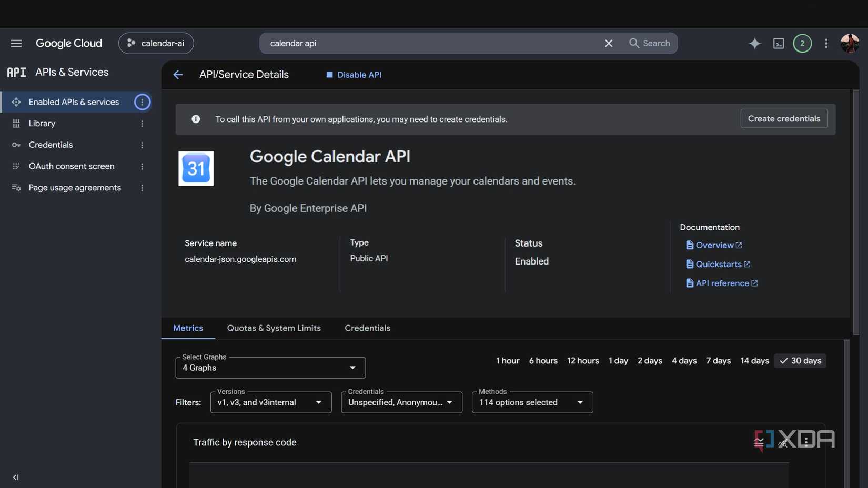
Task: Click the Enabled status text
Action: point(531,261)
